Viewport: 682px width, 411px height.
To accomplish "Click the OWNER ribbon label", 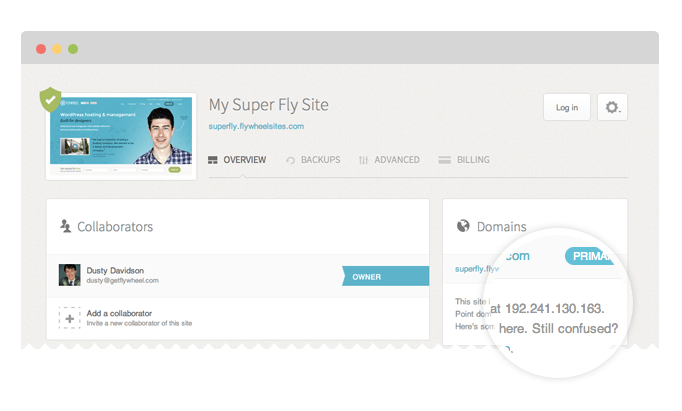I will [x=385, y=276].
